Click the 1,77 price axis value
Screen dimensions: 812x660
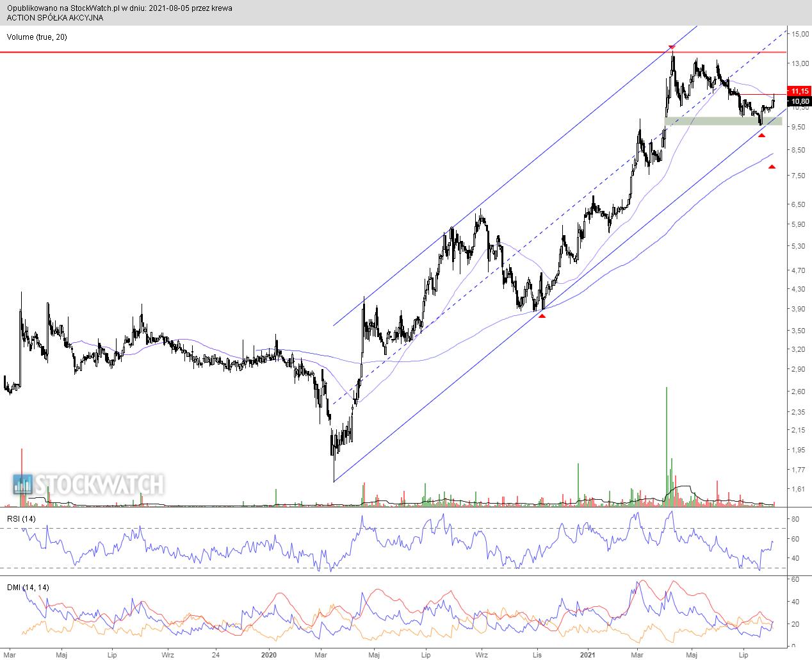click(800, 470)
